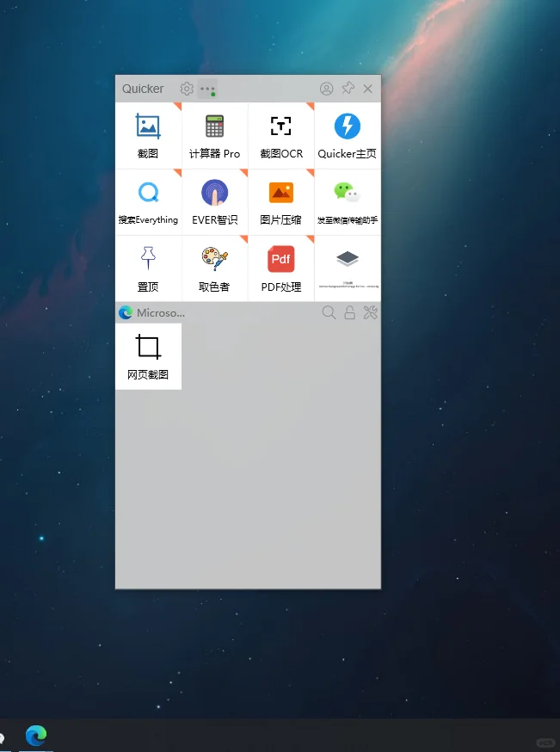Launch PDF处理 action
The height and width of the screenshot is (752, 560).
point(281,268)
